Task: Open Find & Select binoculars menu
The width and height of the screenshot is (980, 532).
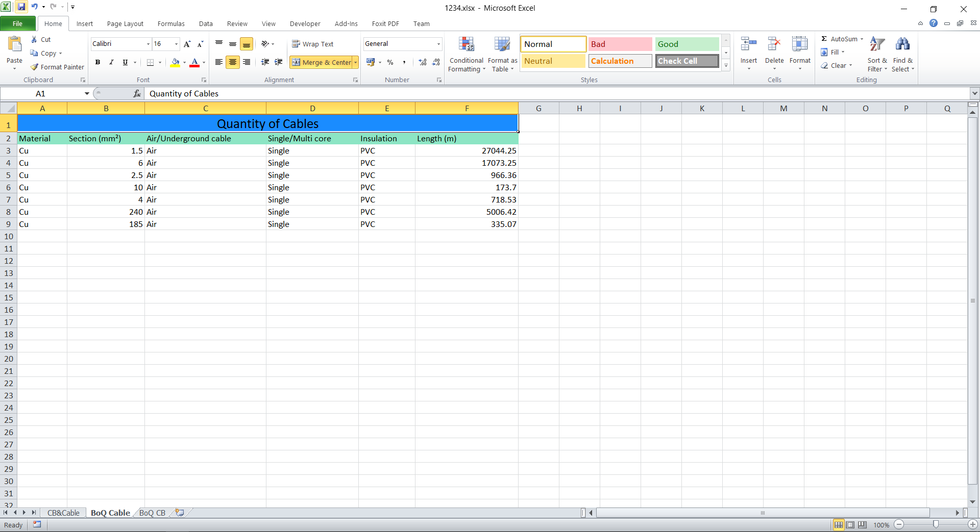Action: click(903, 54)
